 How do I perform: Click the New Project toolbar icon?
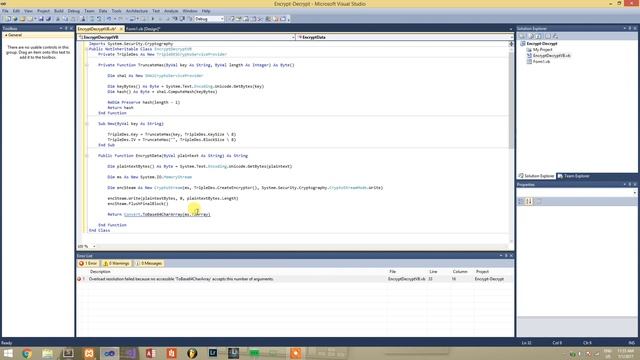pyautogui.click(x=8, y=19)
